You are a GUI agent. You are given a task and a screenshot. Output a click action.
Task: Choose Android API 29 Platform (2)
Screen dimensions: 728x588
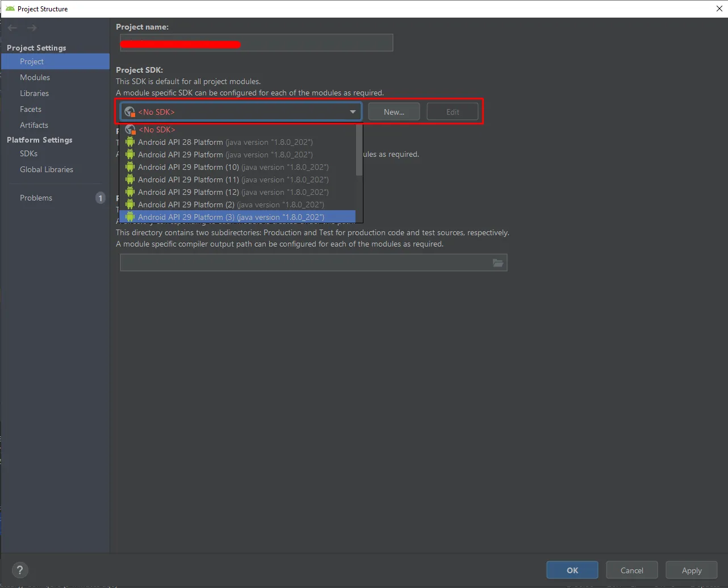click(237, 205)
